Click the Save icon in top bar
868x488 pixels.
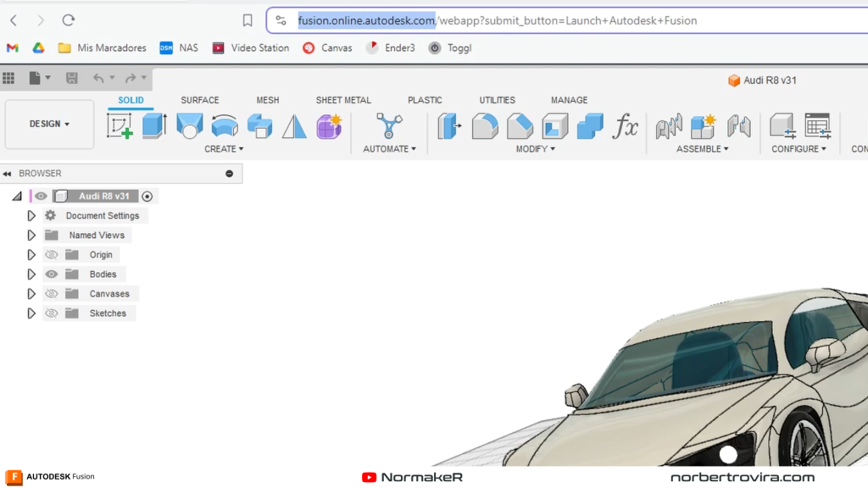pyautogui.click(x=72, y=78)
